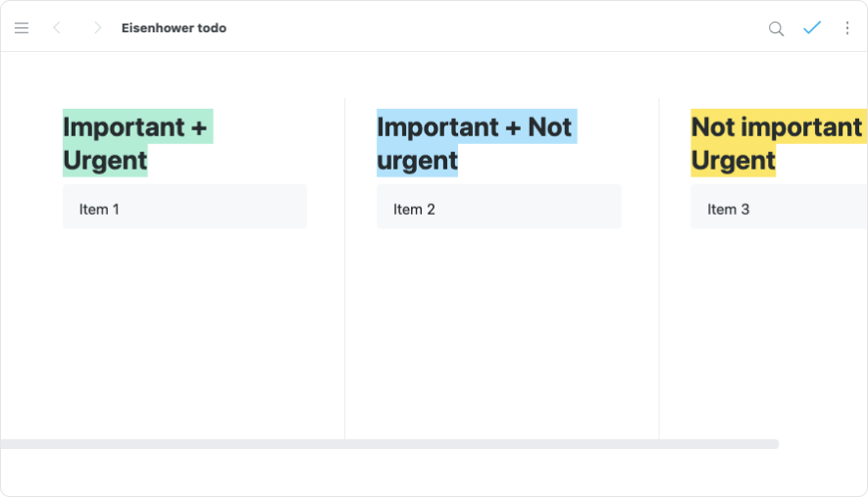The width and height of the screenshot is (868, 497).
Task: Navigate back with the left arrow
Action: point(57,28)
